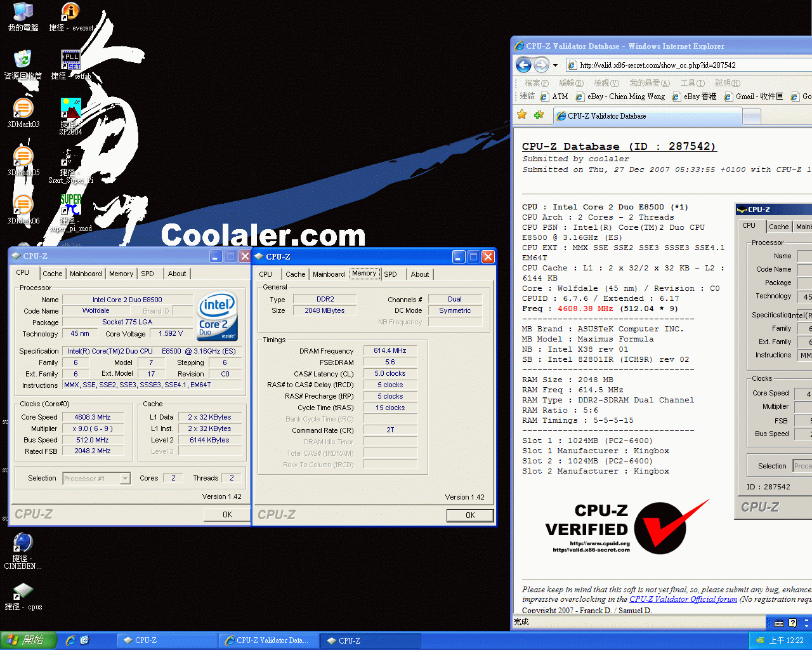The height and width of the screenshot is (650, 812).
Task: Select the 資源回收筒 recycle bin icon
Action: [23, 65]
